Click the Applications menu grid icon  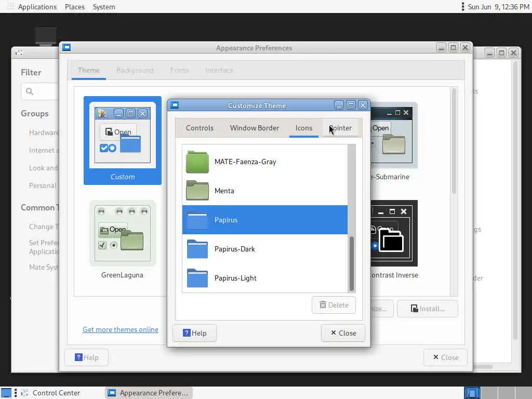pos(10,6)
